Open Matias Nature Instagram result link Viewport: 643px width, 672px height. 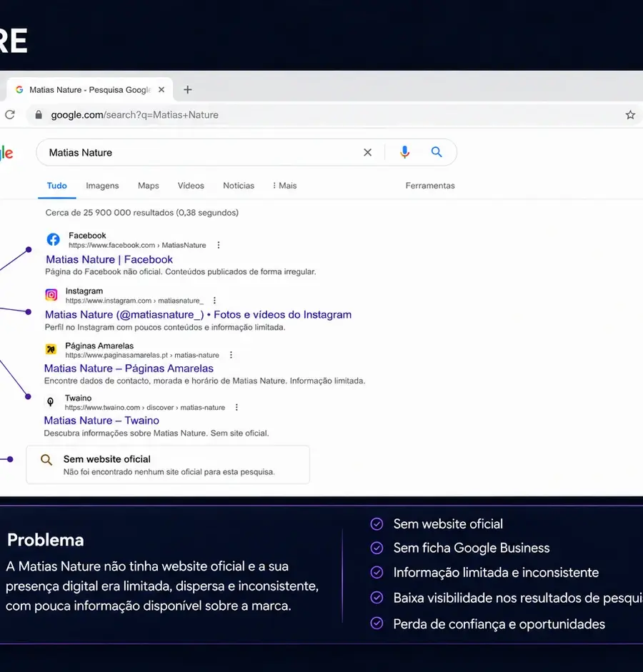pyautogui.click(x=198, y=314)
